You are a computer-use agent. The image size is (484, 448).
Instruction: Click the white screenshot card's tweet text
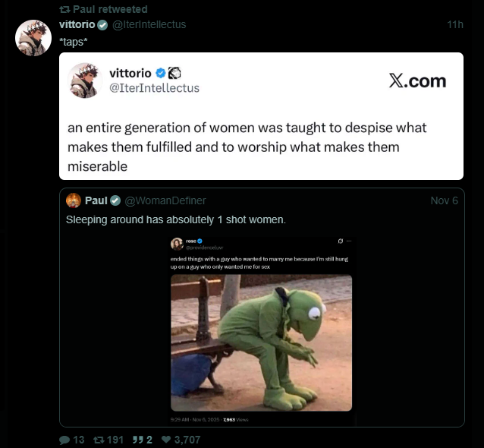[x=247, y=147]
